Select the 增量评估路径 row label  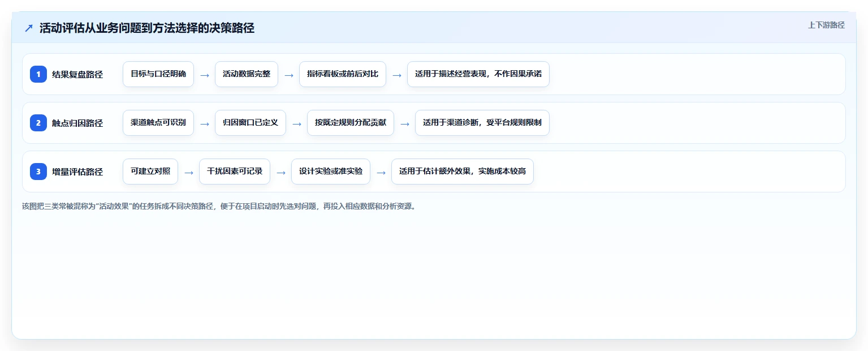point(77,172)
